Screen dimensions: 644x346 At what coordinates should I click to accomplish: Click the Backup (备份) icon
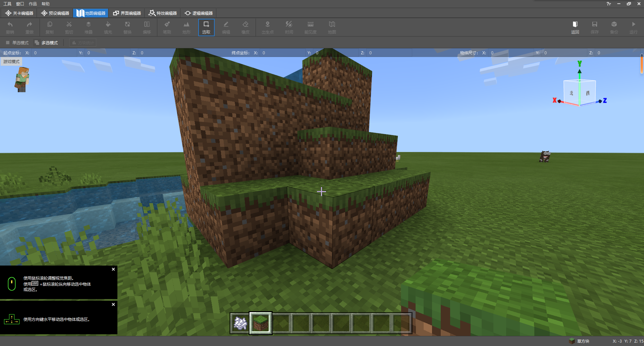pos(614,27)
